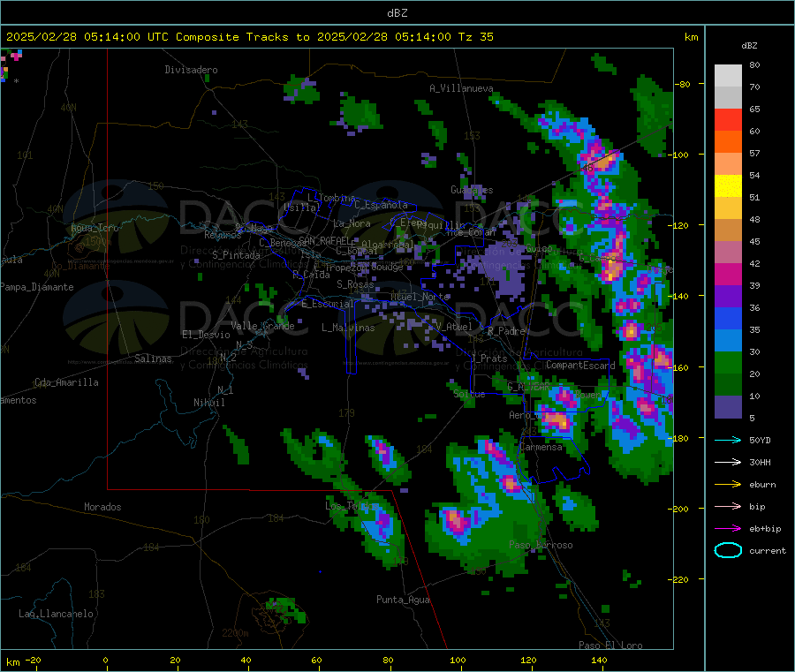Image resolution: width=795 pixels, height=672 pixels.
Task: Click the 'V_Atuel' map label
Action: [453, 327]
